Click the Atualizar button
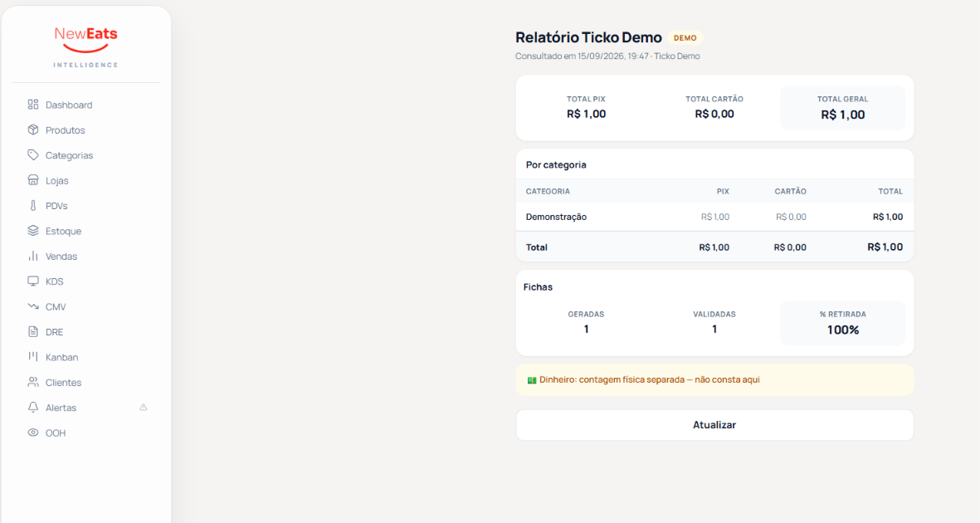 click(714, 425)
